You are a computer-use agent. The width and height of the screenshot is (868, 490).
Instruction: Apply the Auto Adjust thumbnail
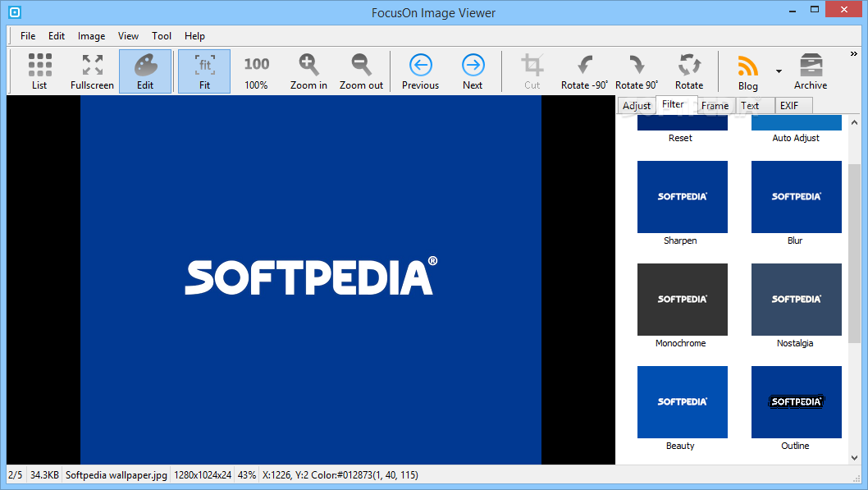point(796,123)
